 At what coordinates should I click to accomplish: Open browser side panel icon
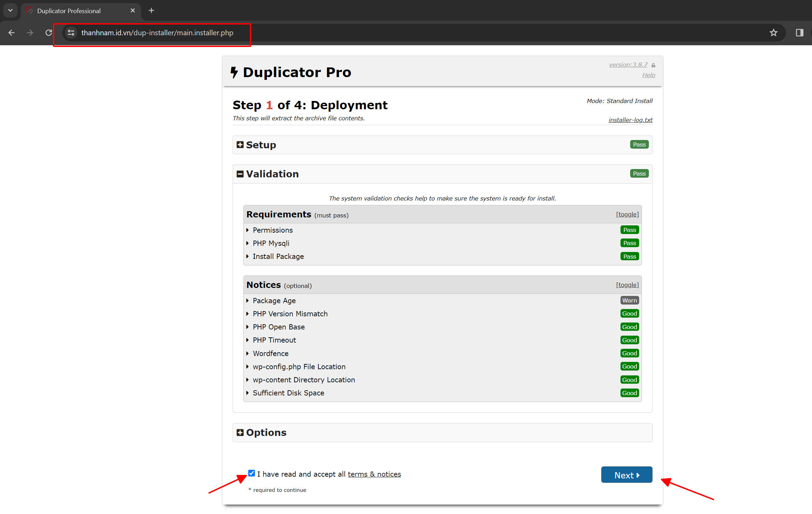[799, 32]
